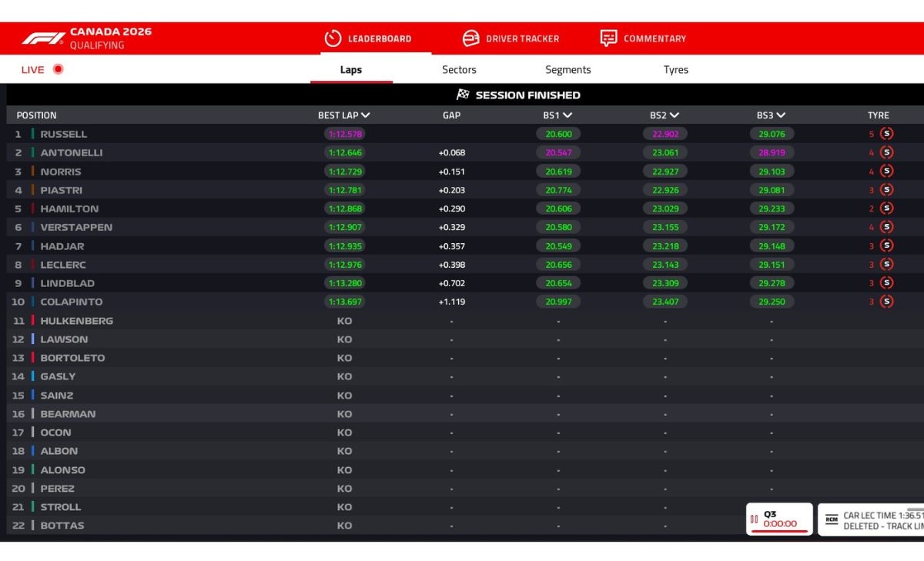Click Russell's BS2 time 22.902

(665, 134)
